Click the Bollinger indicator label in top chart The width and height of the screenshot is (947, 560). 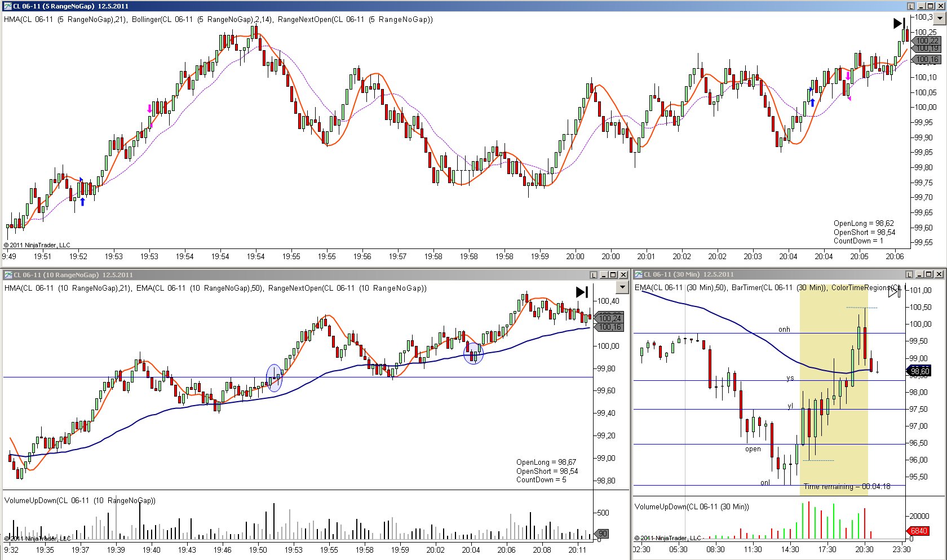coord(202,19)
